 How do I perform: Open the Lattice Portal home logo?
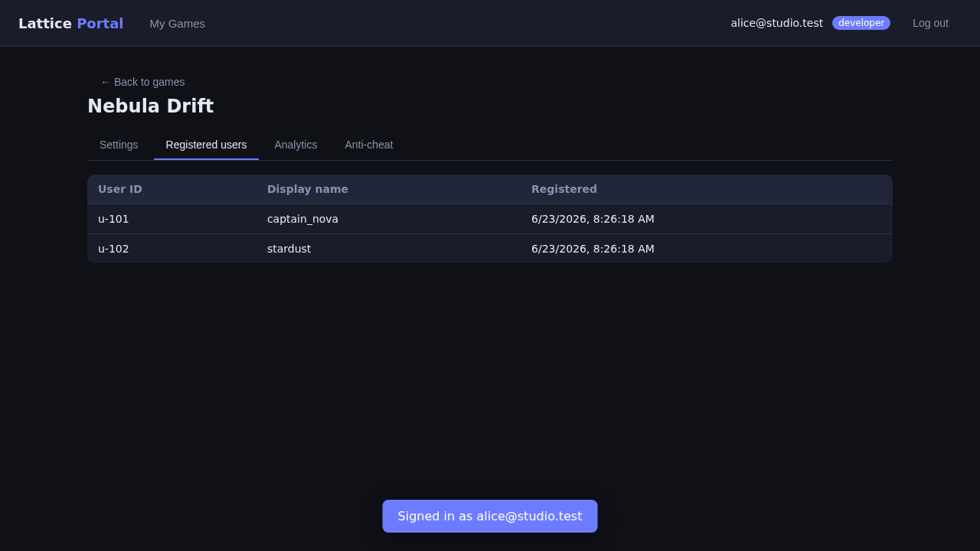pos(70,23)
